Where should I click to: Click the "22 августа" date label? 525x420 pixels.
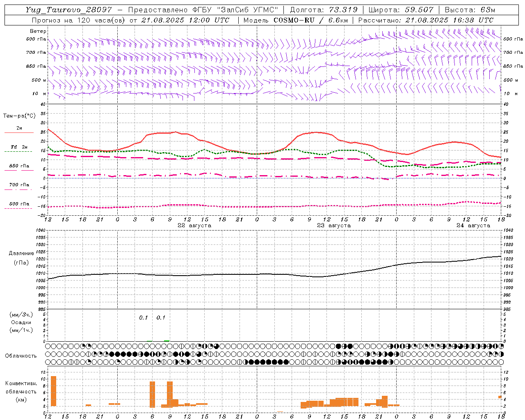(x=194, y=226)
